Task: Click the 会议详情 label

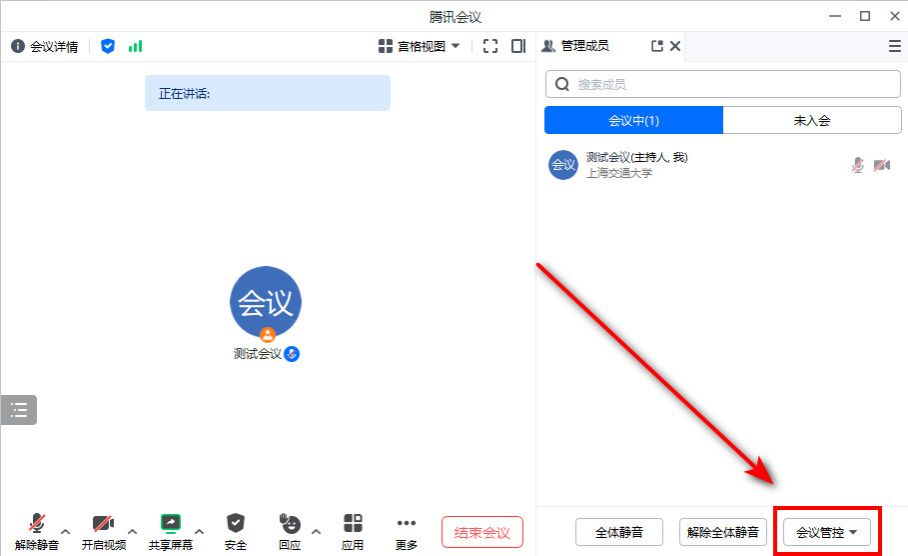Action: pos(54,46)
